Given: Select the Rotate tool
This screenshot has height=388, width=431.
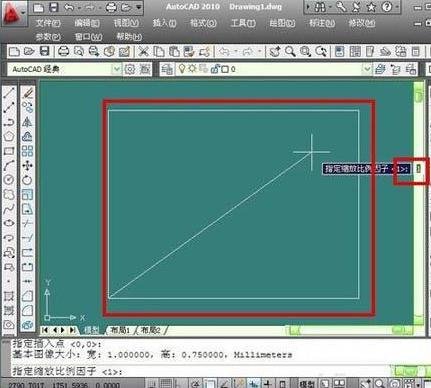Looking at the screenshot, I should [x=27, y=180].
